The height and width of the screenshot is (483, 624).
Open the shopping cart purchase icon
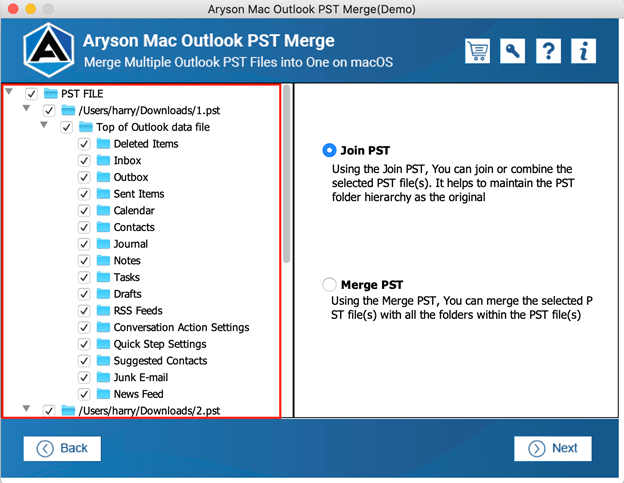click(x=477, y=51)
